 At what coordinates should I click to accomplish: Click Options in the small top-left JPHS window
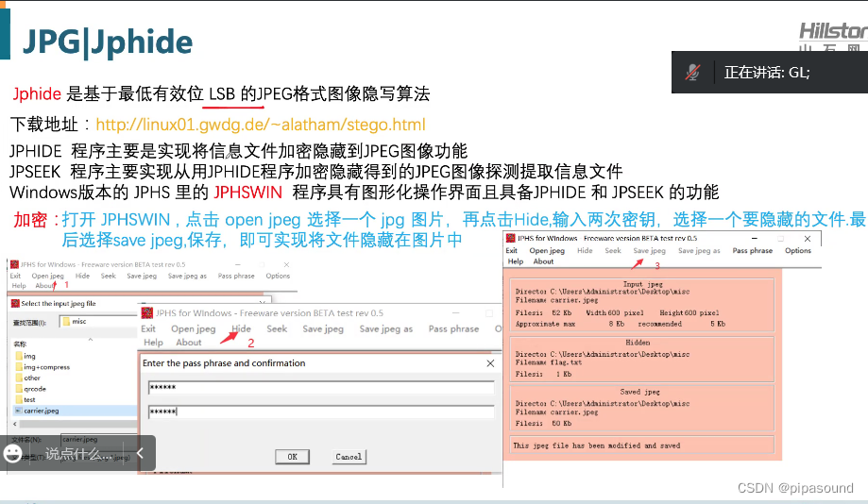click(278, 276)
